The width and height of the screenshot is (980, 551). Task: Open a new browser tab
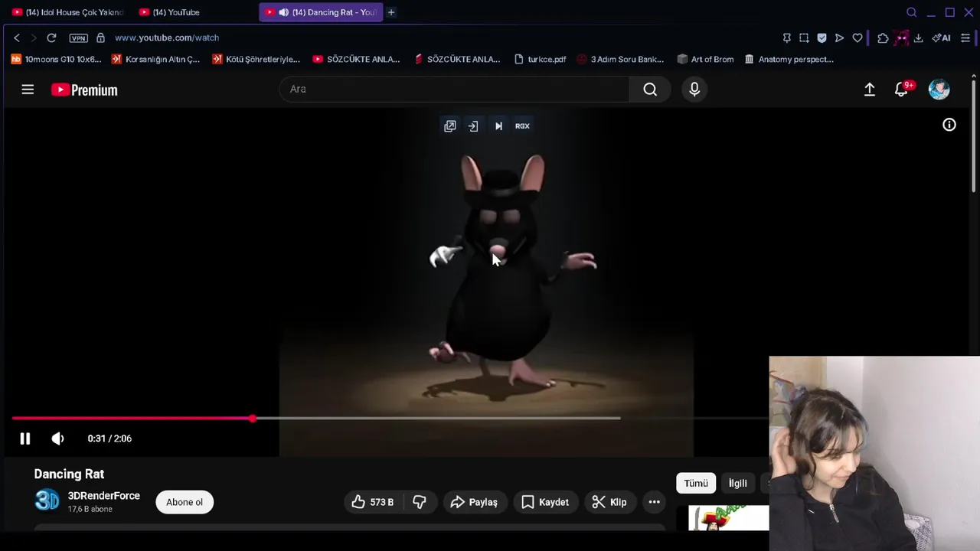(391, 12)
